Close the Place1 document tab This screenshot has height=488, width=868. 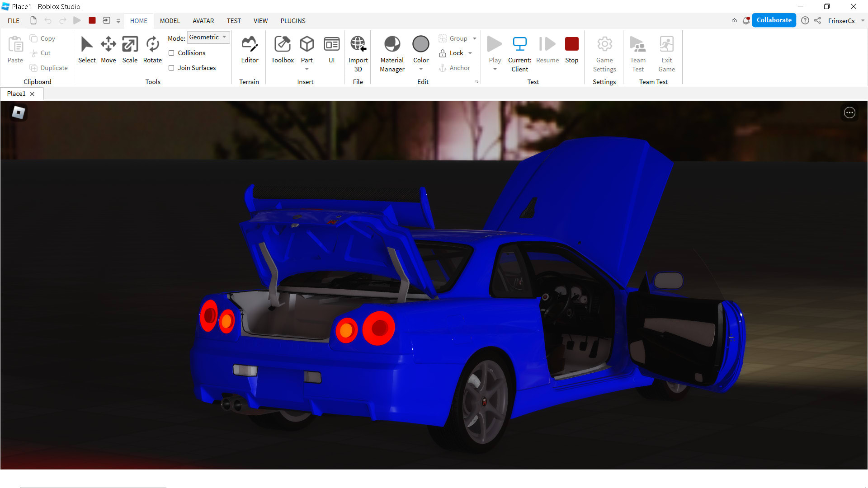(x=32, y=94)
